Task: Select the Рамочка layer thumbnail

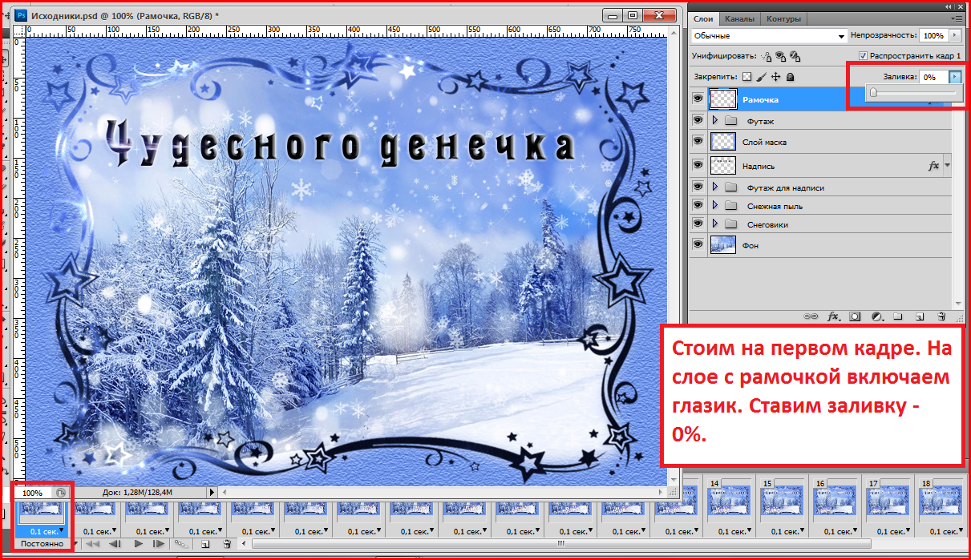Action: 722,99
